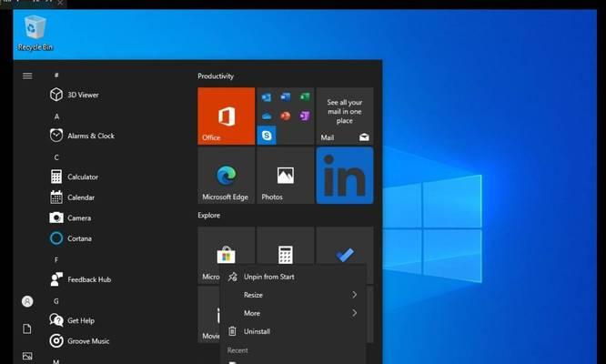Open Groove Music app
This screenshot has width=606, height=364.
[79, 340]
